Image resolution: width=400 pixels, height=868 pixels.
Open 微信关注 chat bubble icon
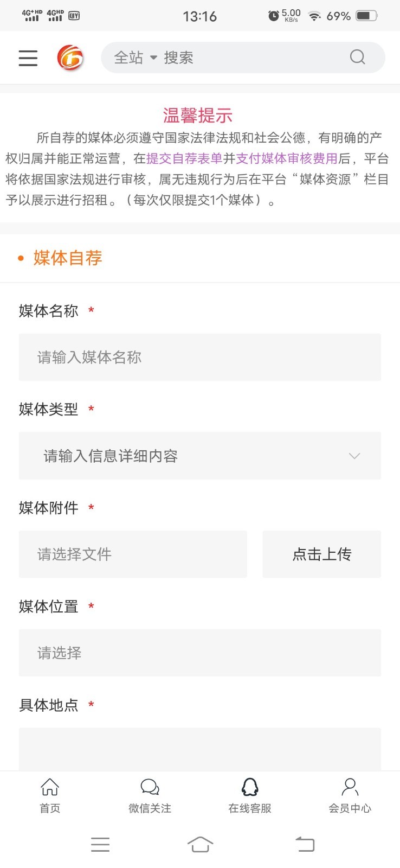(x=150, y=787)
